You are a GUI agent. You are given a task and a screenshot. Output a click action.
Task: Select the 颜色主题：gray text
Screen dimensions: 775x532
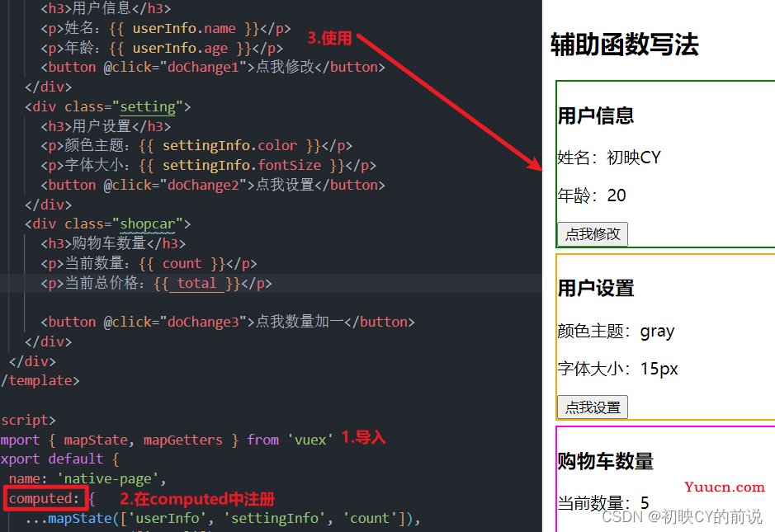pos(616,331)
